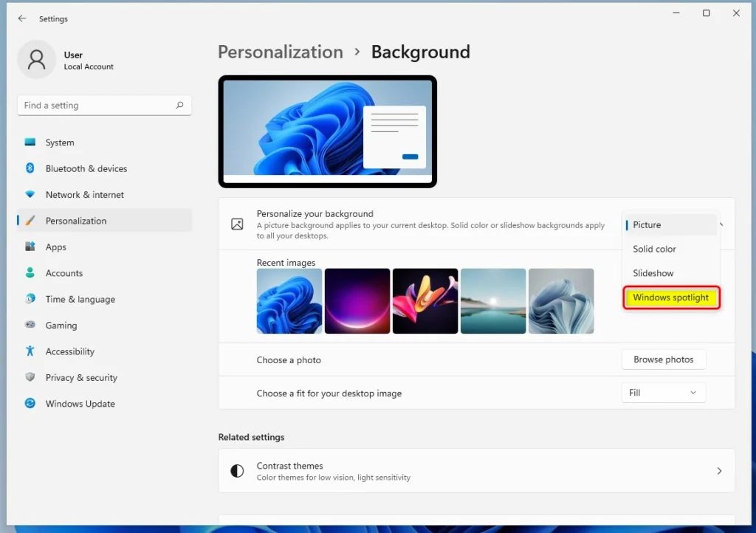Choose Solid color background option
756x533 pixels.
pos(670,249)
